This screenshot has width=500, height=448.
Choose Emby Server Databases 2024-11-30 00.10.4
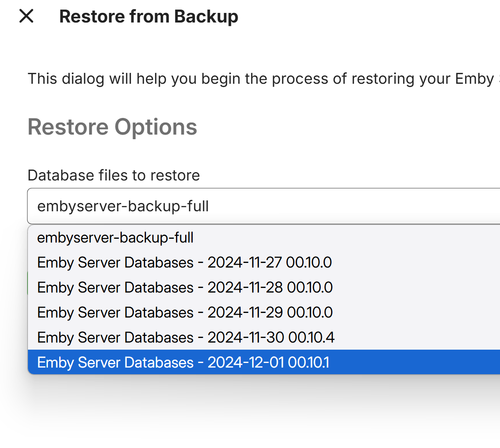[x=186, y=338]
